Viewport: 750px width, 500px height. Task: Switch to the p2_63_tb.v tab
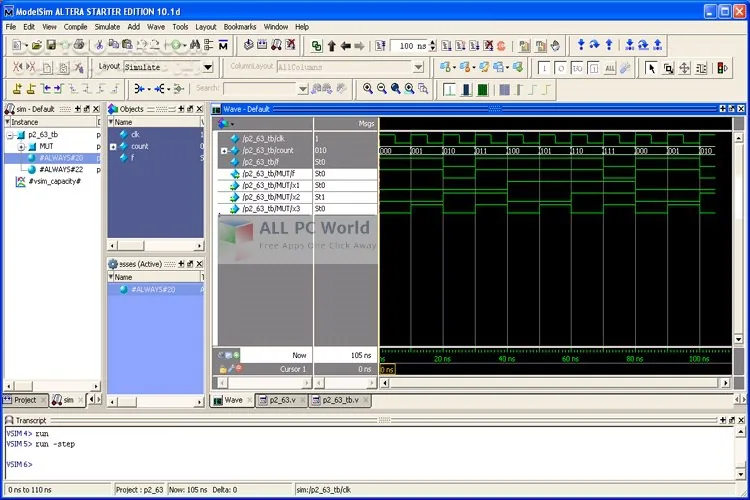pos(340,400)
